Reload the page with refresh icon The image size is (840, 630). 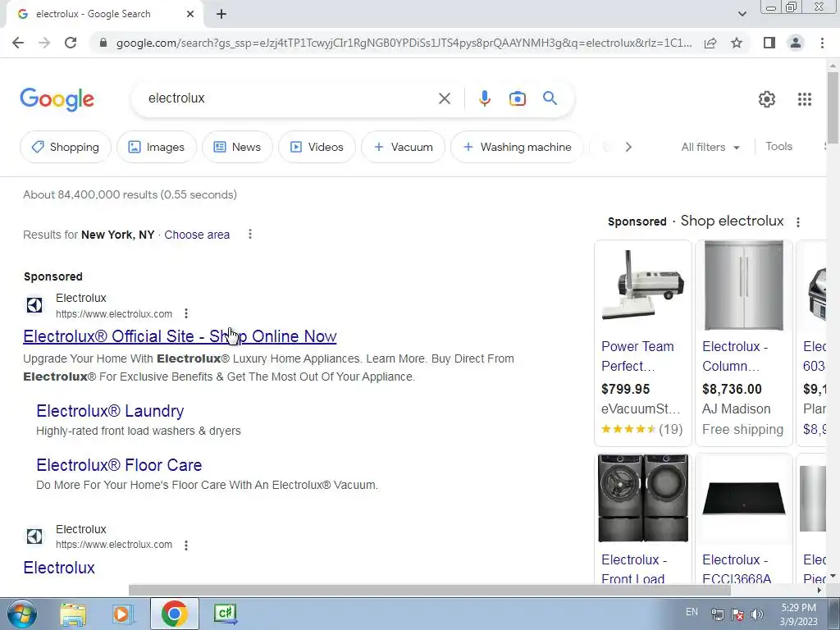[71, 43]
